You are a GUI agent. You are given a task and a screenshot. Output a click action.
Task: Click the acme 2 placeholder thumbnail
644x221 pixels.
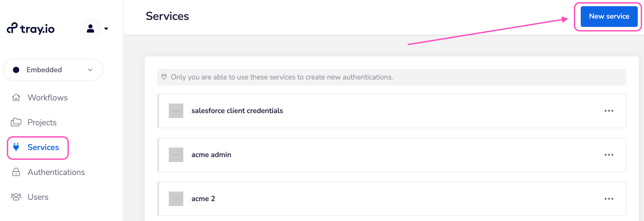(176, 199)
